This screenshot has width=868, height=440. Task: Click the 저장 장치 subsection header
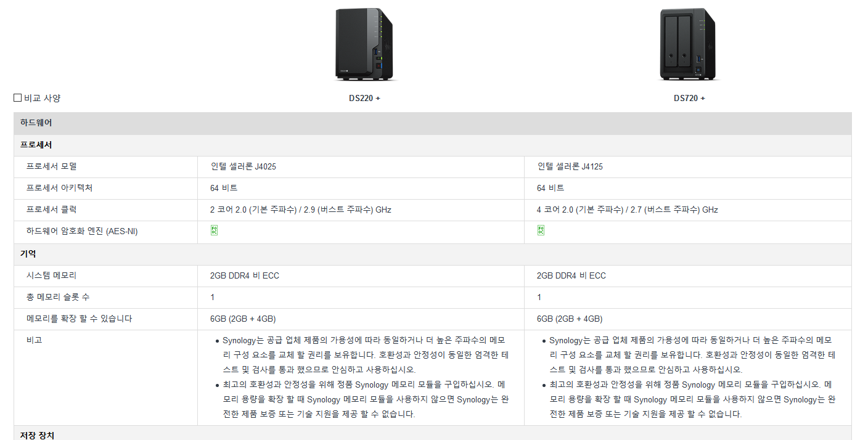pos(432,433)
